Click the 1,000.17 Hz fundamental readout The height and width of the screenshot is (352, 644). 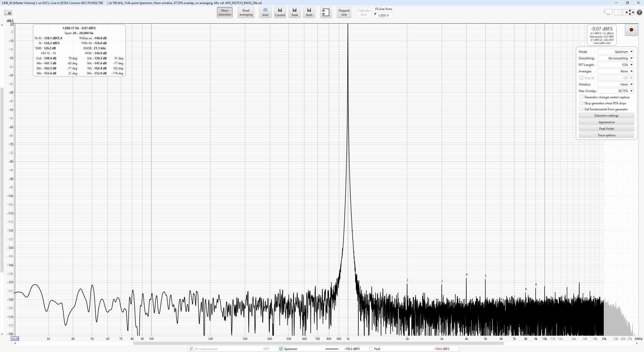(x=71, y=28)
